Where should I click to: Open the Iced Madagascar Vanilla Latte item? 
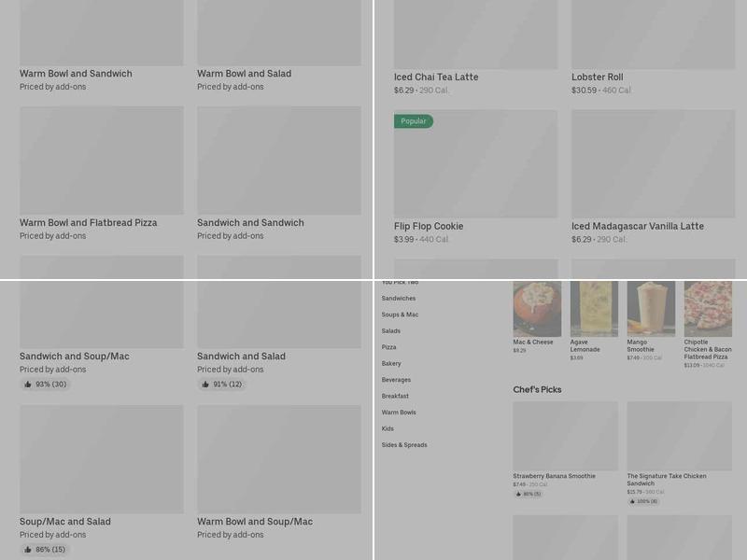[638, 227]
